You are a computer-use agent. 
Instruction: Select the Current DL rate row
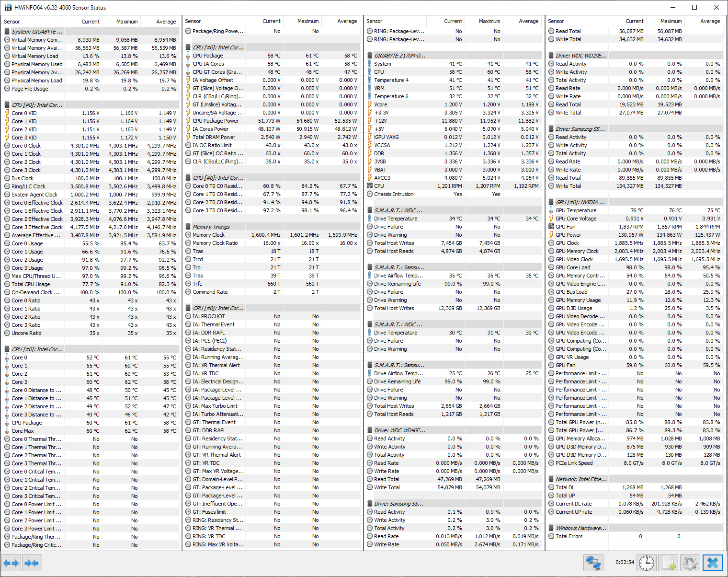pos(635,504)
